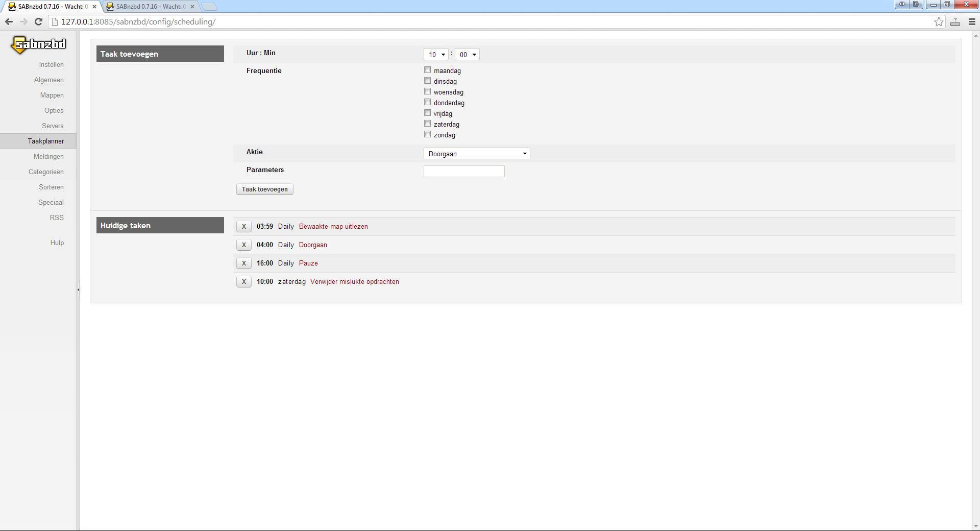Open the RSS configuration
This screenshot has width=980, height=531.
pos(57,218)
